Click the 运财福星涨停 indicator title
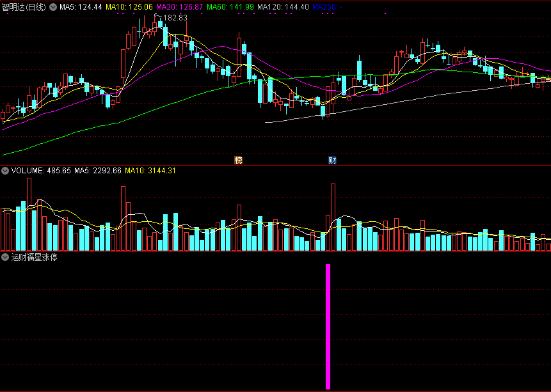Screen dimensions: 551x392 tap(34, 257)
